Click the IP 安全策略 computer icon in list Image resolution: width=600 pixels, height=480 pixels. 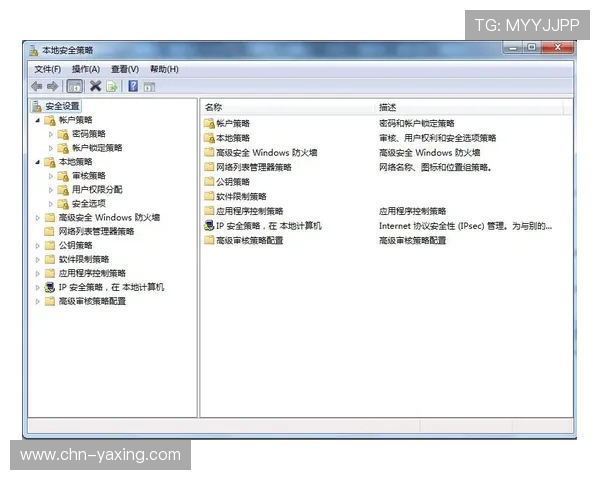point(209,225)
